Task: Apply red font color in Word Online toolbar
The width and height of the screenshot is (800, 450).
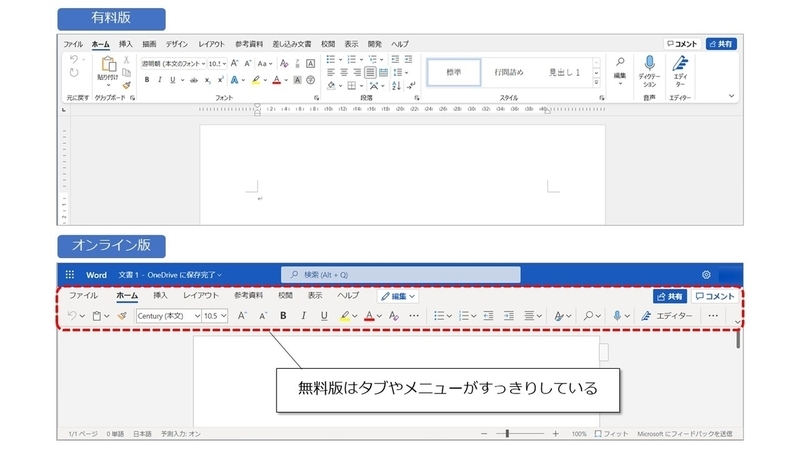Action: point(369,316)
